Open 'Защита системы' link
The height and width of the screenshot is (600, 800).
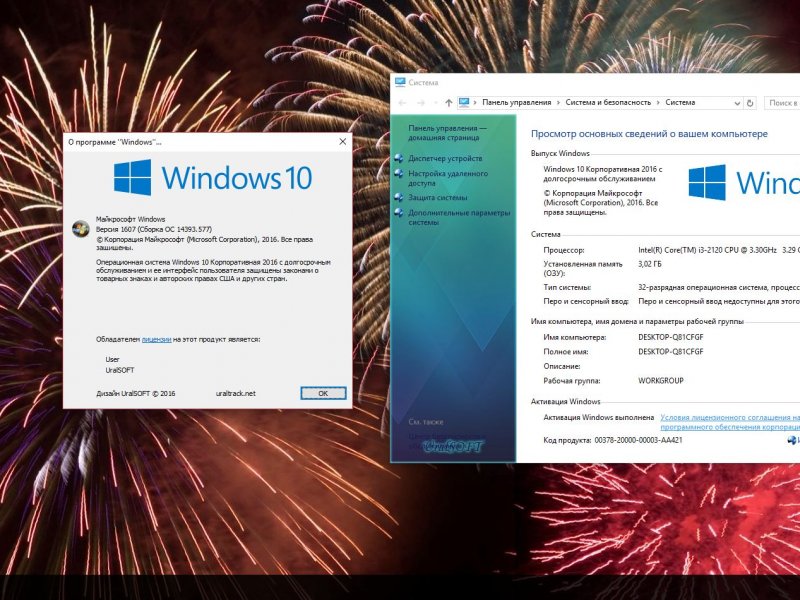coord(438,197)
